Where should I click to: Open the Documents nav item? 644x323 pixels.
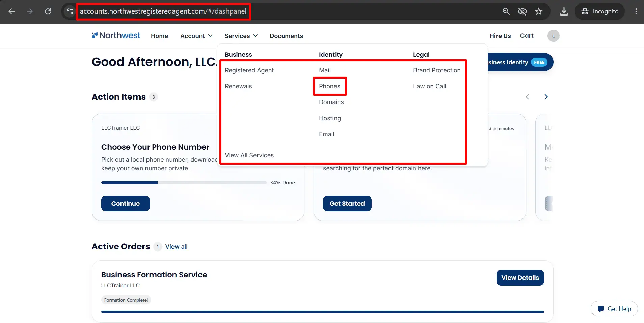tap(286, 36)
